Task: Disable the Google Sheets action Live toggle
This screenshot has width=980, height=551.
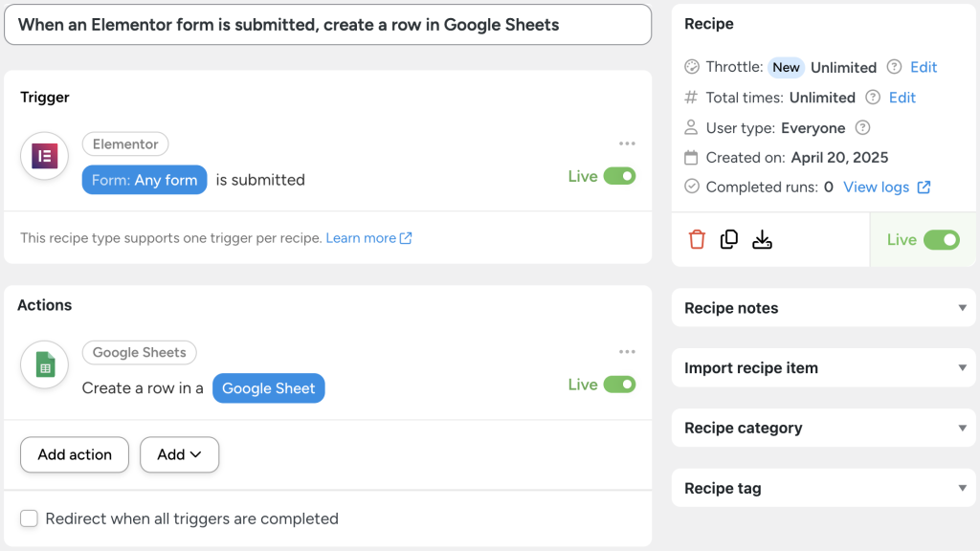Action: pyautogui.click(x=622, y=384)
